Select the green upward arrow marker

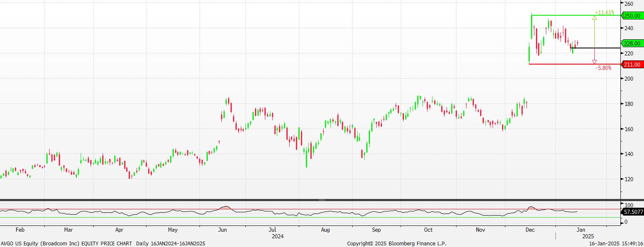click(x=595, y=18)
